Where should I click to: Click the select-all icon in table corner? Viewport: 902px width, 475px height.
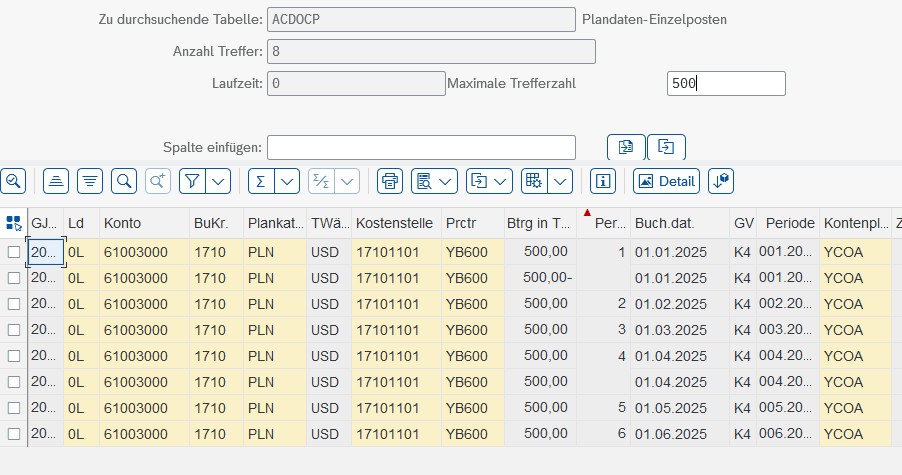point(13,223)
